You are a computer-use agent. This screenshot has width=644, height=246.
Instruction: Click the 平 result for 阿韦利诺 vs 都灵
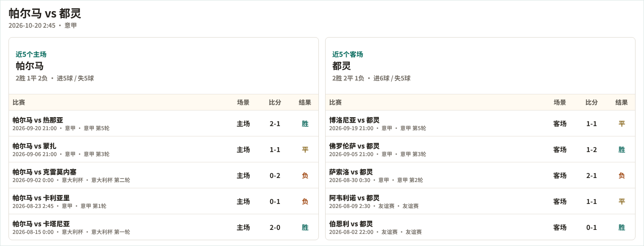tap(622, 201)
